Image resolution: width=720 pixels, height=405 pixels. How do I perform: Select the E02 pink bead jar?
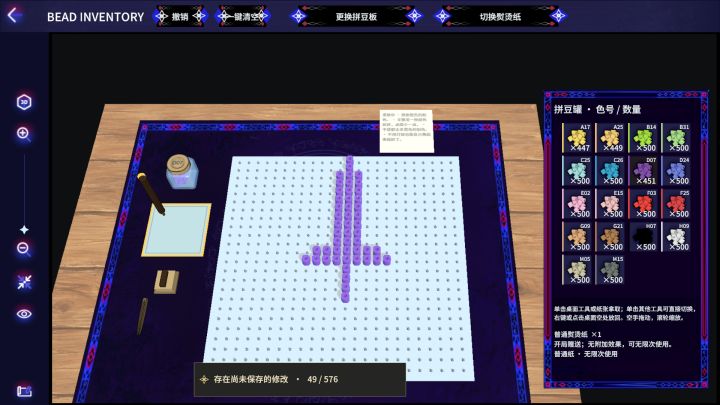click(x=577, y=204)
